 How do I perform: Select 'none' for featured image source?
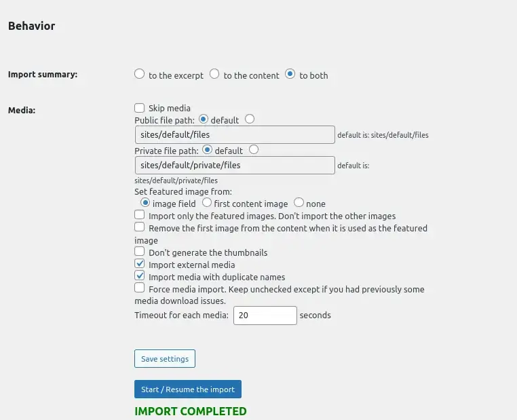click(299, 202)
